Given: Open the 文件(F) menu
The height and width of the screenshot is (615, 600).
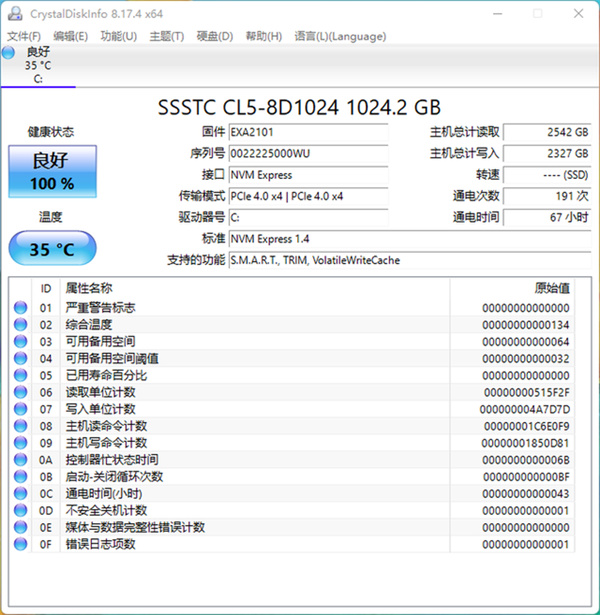Looking at the screenshot, I should tap(24, 36).
